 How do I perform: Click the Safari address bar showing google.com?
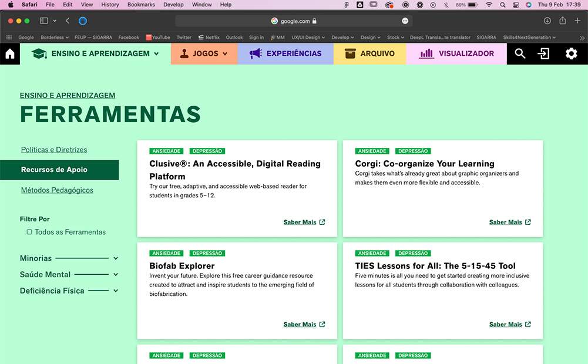pyautogui.click(x=294, y=21)
